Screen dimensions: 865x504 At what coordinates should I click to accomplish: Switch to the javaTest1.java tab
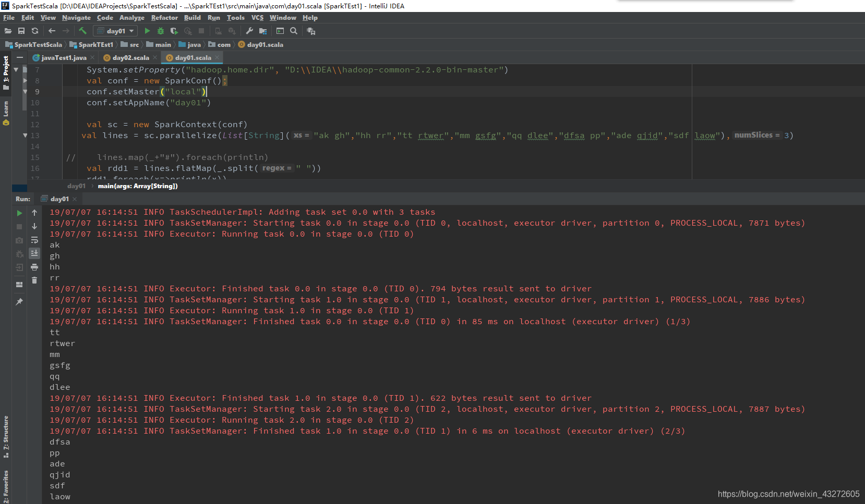pos(64,57)
